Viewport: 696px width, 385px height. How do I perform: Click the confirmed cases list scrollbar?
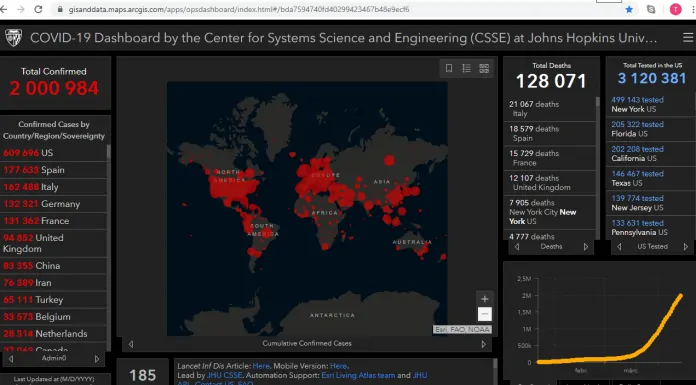[x=108, y=152]
